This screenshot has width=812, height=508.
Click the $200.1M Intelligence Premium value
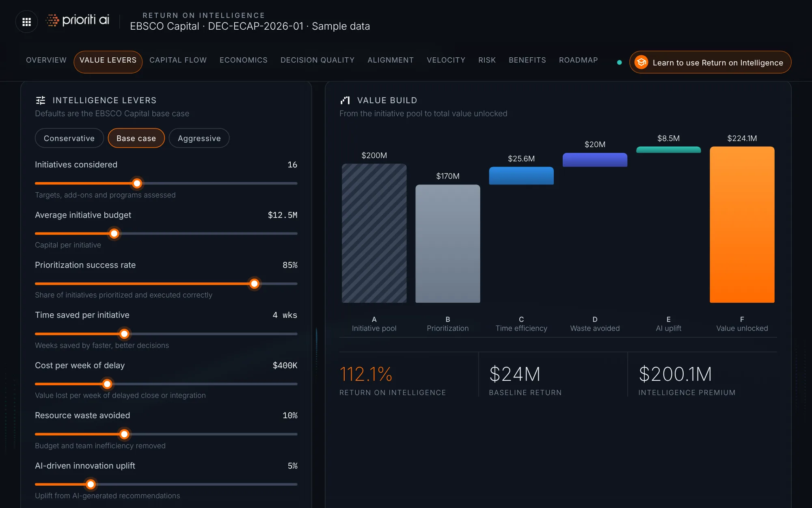[x=675, y=374]
